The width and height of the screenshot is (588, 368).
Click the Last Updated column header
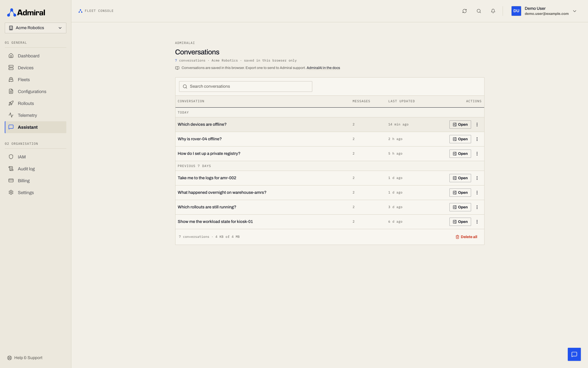401,101
